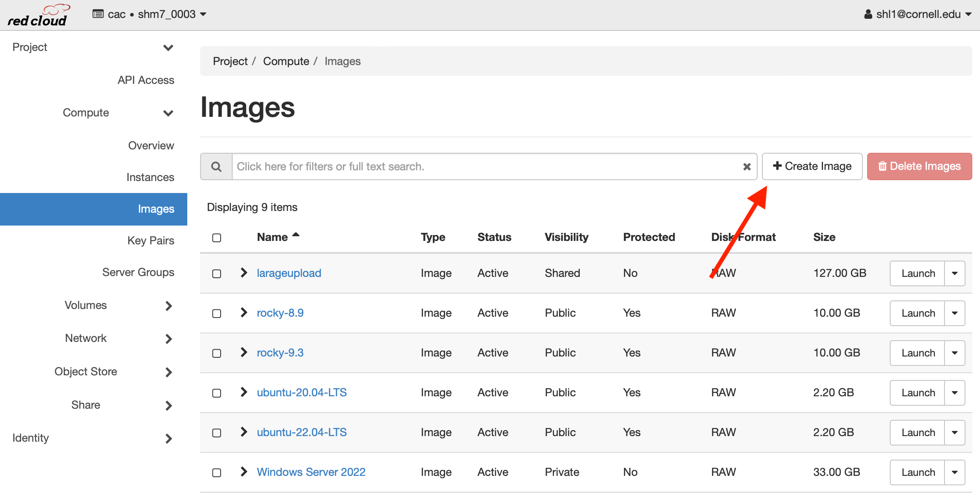Sort by Name using the arrow icon
Viewport: 980px width, 493px height.
(x=296, y=235)
